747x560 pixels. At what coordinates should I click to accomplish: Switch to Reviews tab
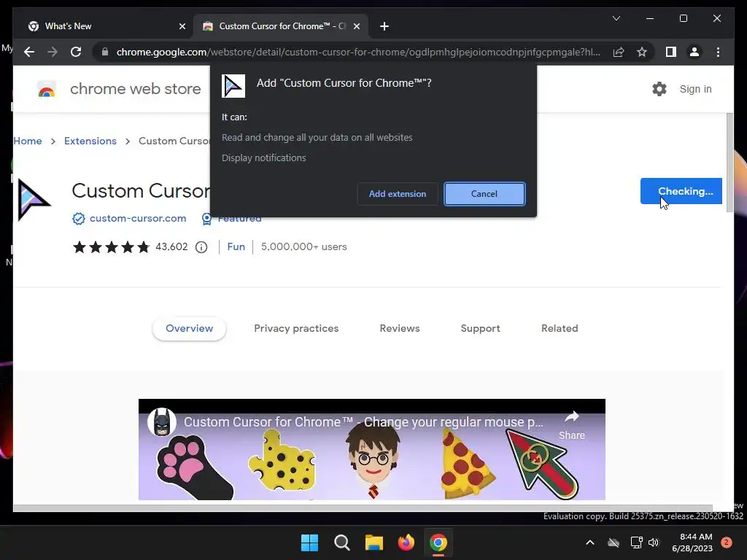400,329
